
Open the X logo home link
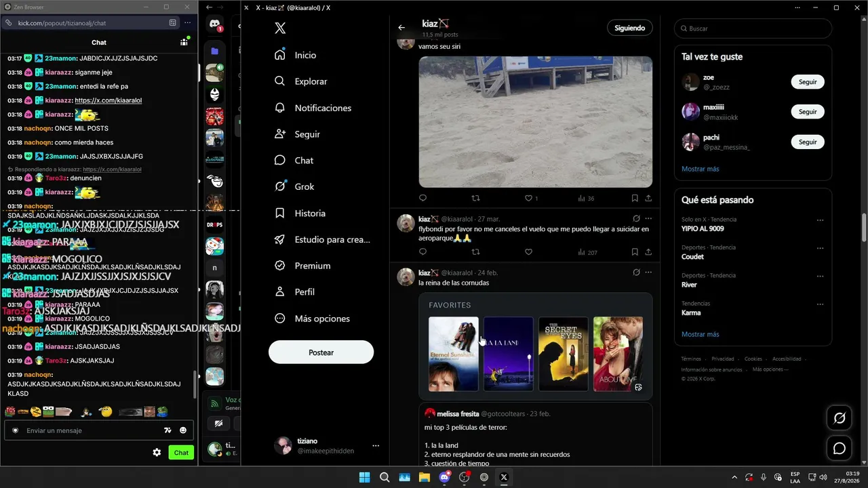(280, 28)
